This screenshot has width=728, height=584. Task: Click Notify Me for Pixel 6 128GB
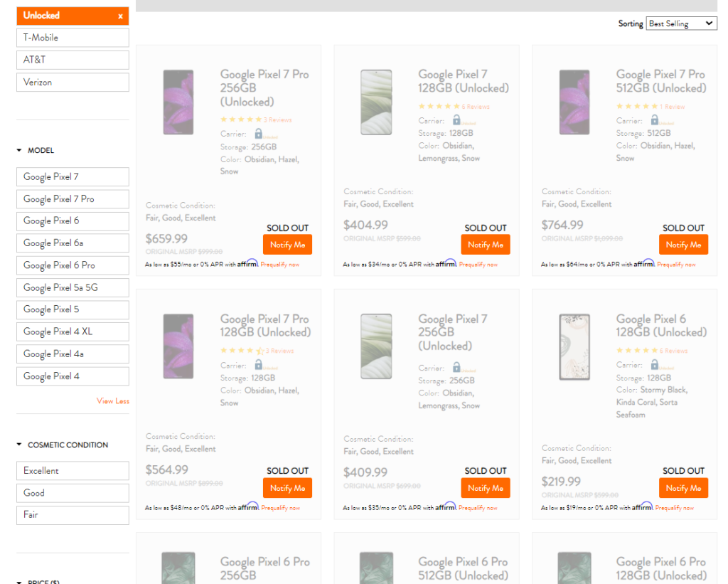(683, 488)
